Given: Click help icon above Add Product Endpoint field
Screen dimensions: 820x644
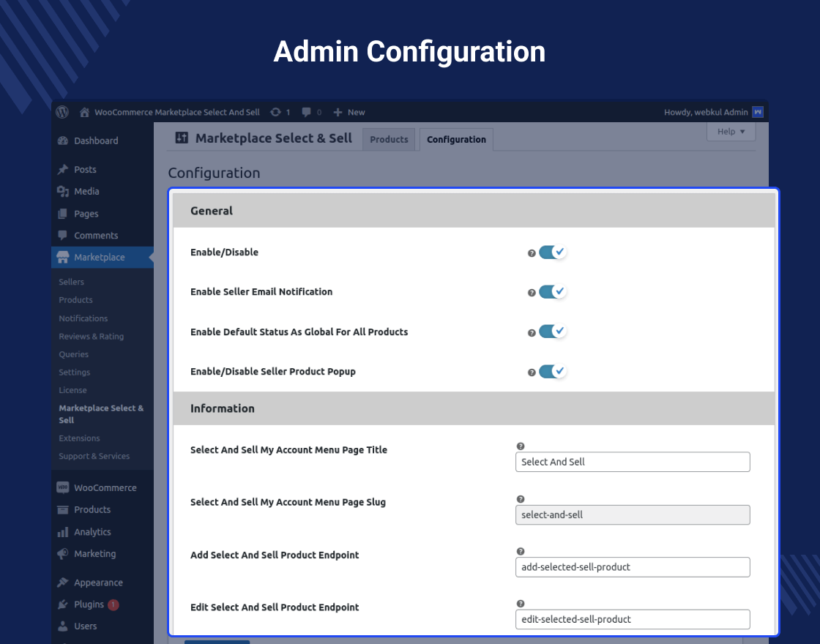Looking at the screenshot, I should click(x=521, y=551).
